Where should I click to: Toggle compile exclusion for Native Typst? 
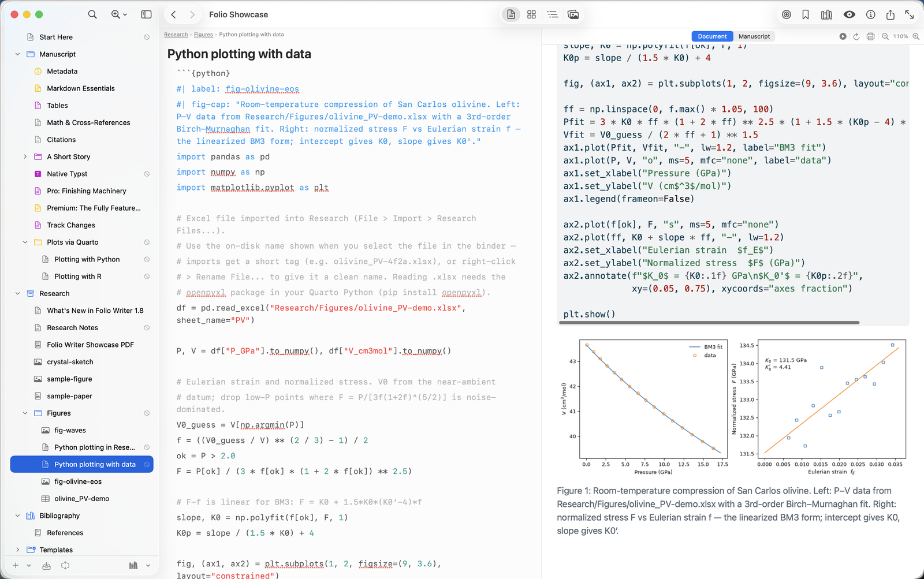point(147,174)
